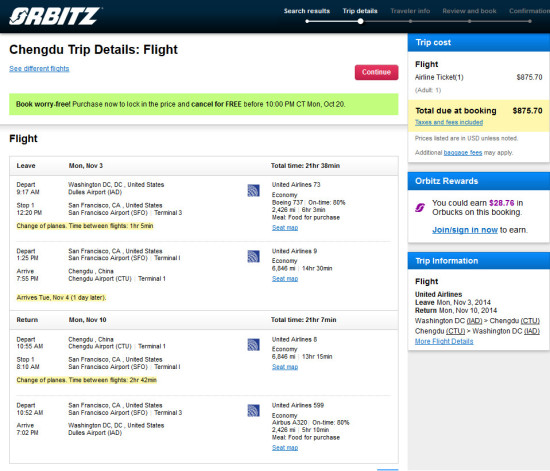The height and width of the screenshot is (471, 550).
Task: Click the Traveler info step
Action: (x=410, y=11)
